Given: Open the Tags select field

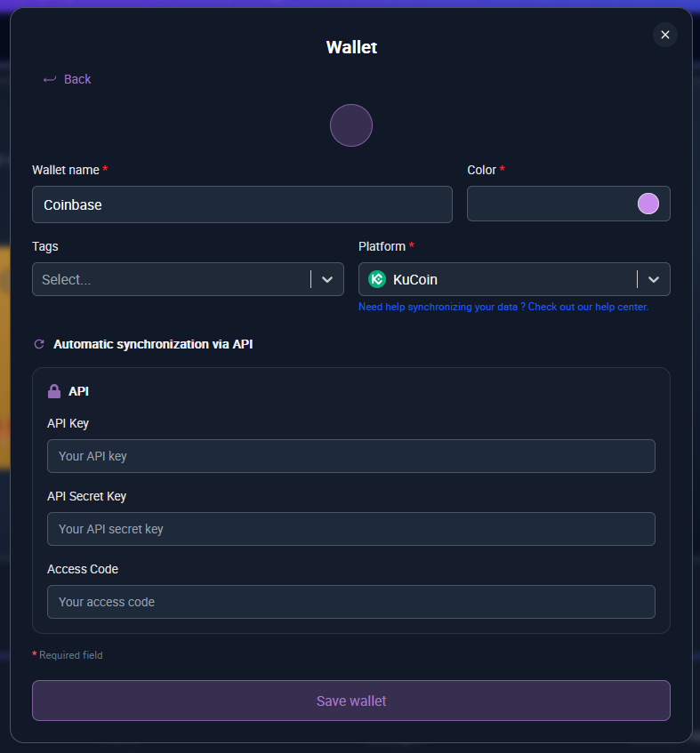Looking at the screenshot, I should tap(169, 279).
